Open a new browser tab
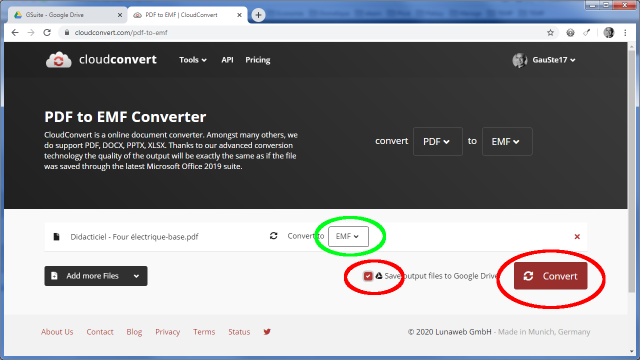 point(258,15)
